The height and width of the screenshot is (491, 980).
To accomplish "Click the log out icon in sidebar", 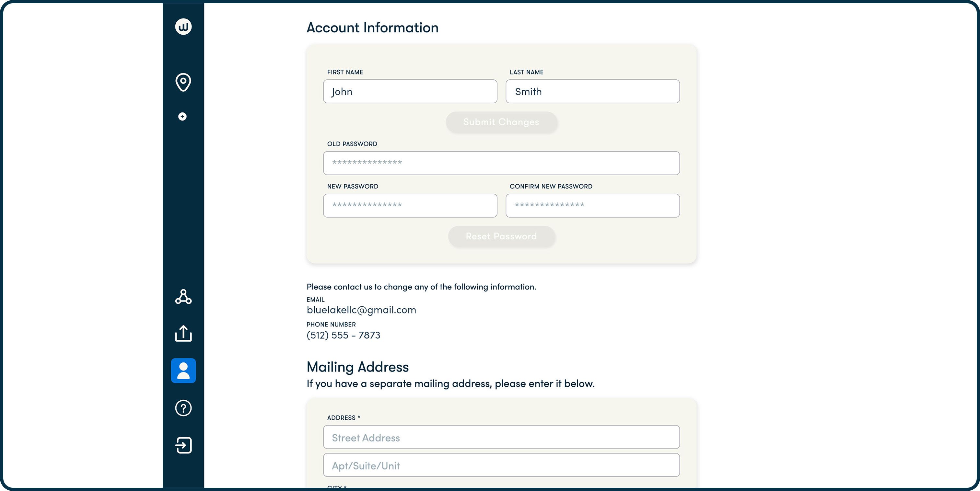I will pos(183,445).
